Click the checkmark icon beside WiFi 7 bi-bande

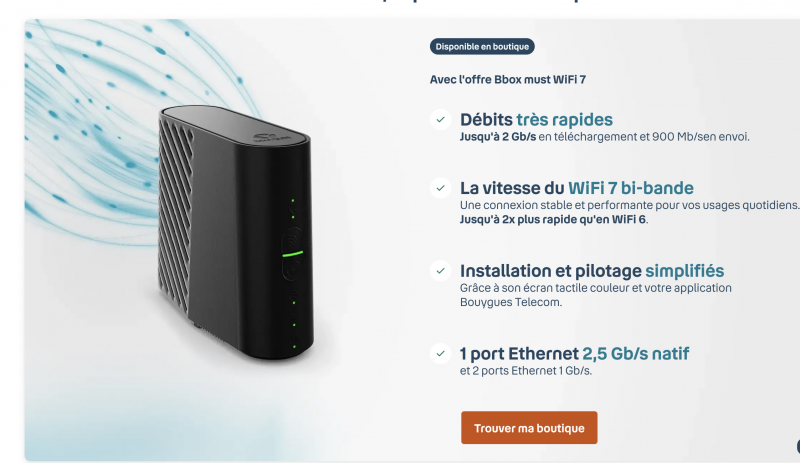pos(440,188)
